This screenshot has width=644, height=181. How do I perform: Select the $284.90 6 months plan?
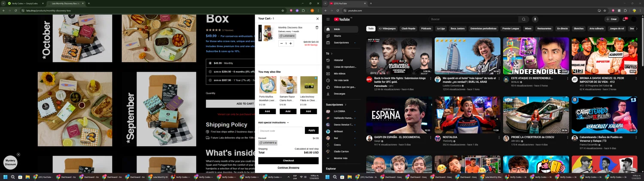(210, 72)
